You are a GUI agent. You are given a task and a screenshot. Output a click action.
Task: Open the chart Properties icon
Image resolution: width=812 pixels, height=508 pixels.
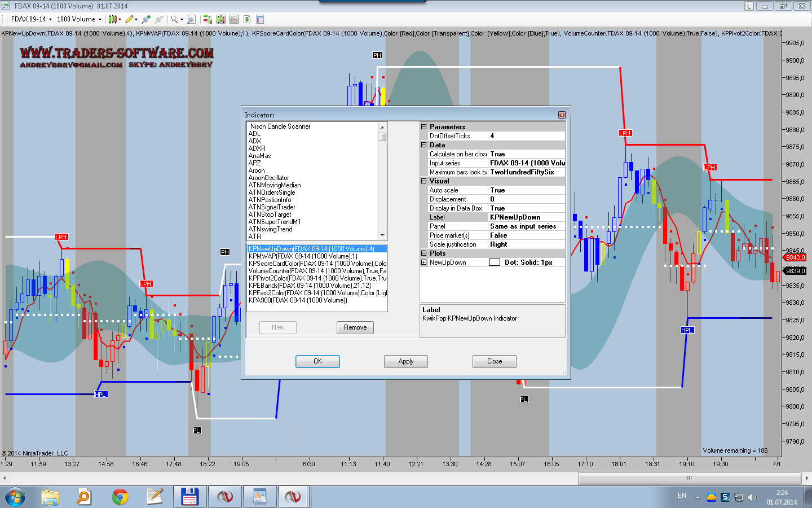click(x=260, y=19)
